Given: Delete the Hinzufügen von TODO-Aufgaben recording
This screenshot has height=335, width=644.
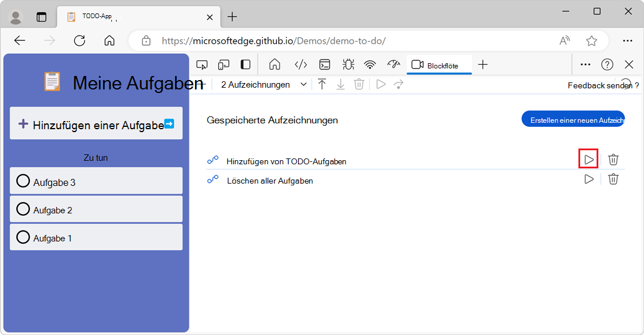Looking at the screenshot, I should [613, 159].
